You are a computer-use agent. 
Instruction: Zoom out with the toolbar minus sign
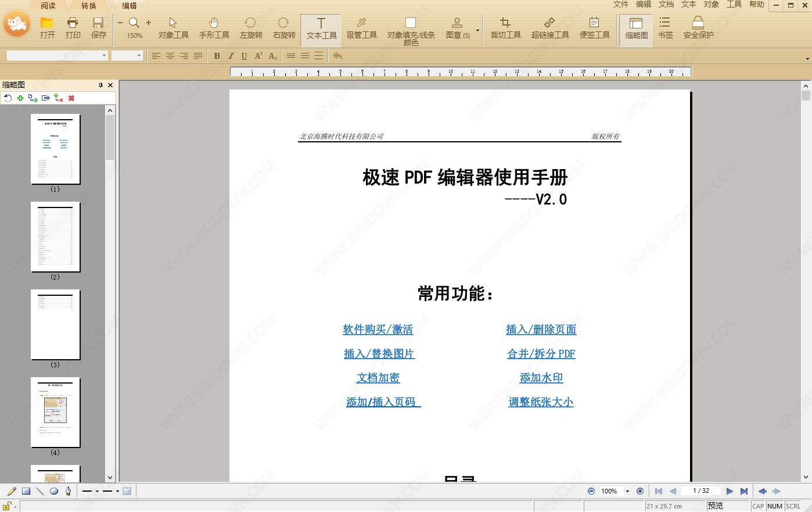(x=120, y=23)
